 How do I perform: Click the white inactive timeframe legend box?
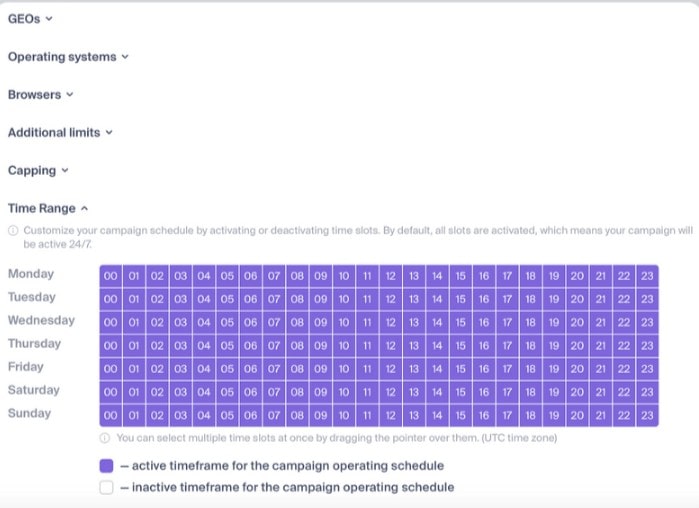107,488
